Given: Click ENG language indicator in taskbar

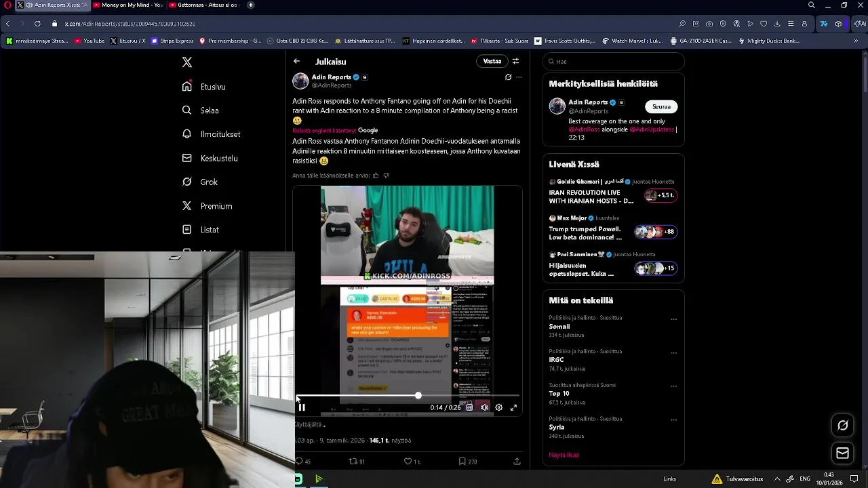Looking at the screenshot, I should (x=806, y=479).
